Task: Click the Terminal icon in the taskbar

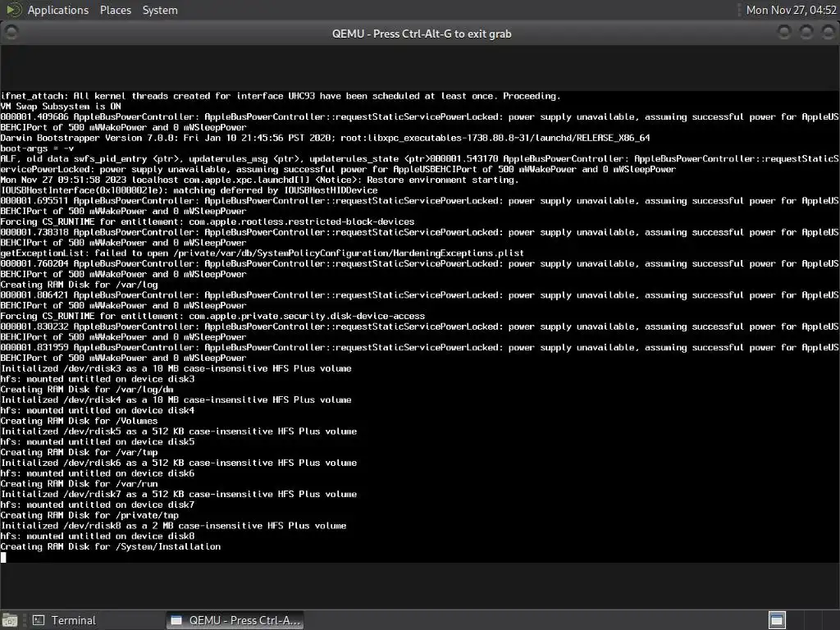Action: tap(39, 620)
